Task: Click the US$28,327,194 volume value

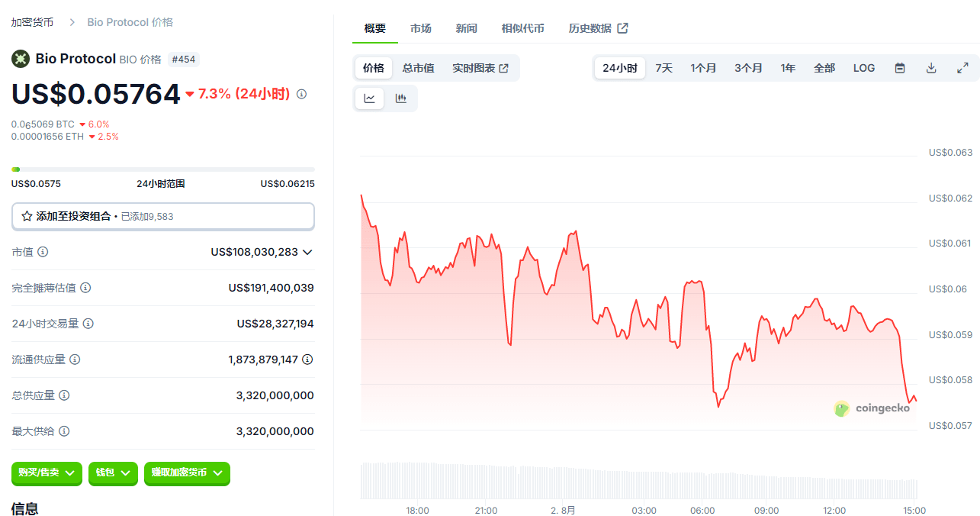Action: pos(275,324)
